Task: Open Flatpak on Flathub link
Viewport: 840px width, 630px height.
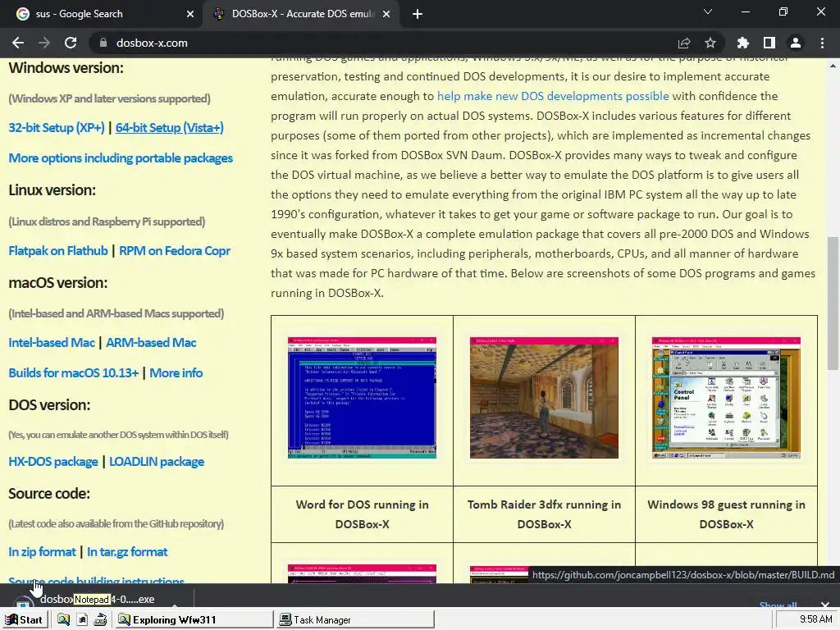Action: (x=58, y=251)
